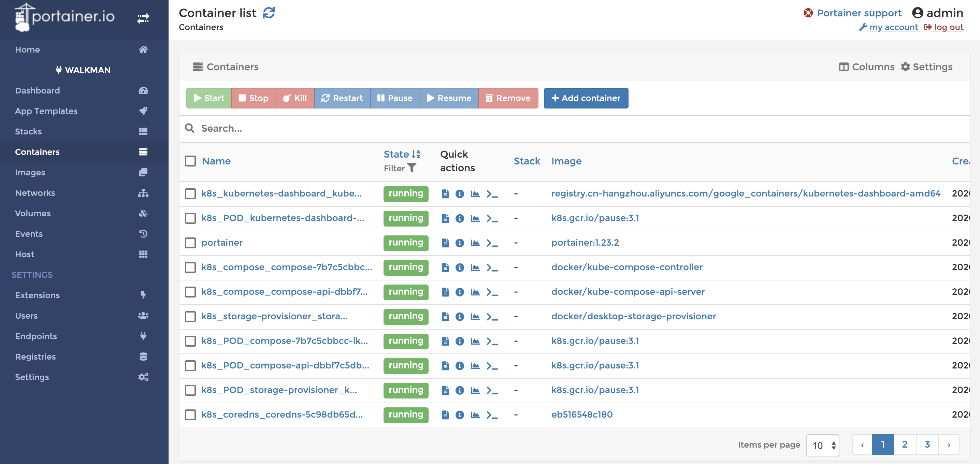Open Images in the sidebar
Screen dimensions: 980x464
[x=30, y=172]
